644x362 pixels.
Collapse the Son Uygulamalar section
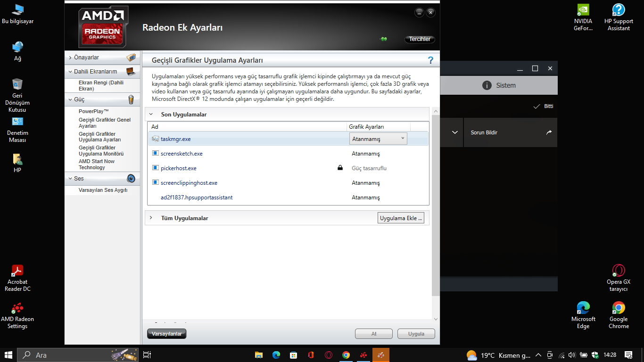click(151, 114)
